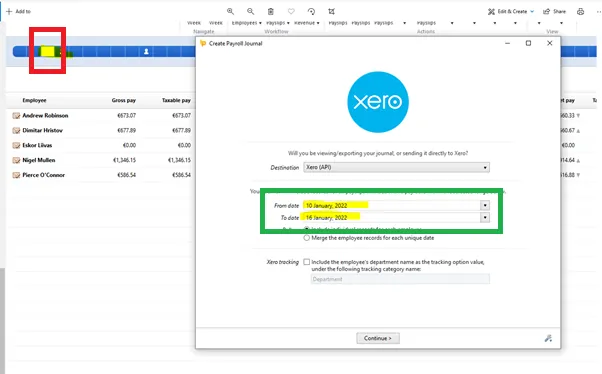602x374 pixels.
Task: Enable Xero tracking department checkbox
Action: (x=307, y=262)
